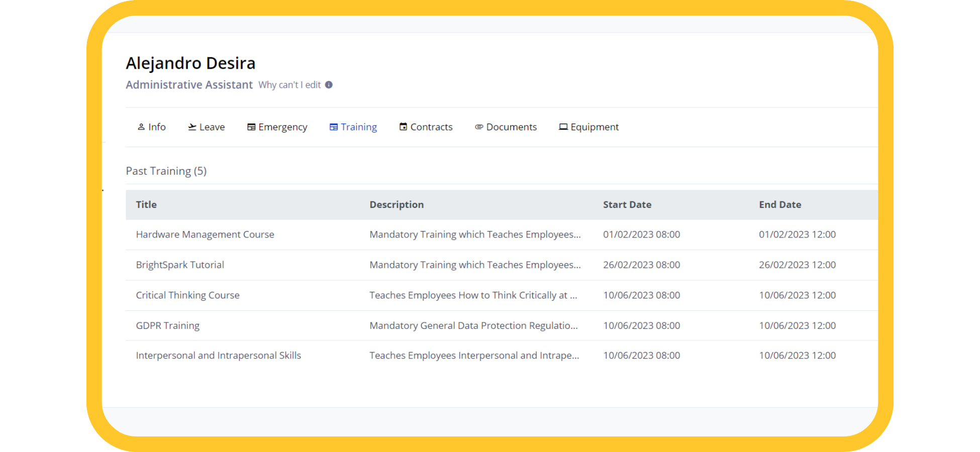Sort by the End Date column header
Screen dimensions: 980x452
(779, 204)
